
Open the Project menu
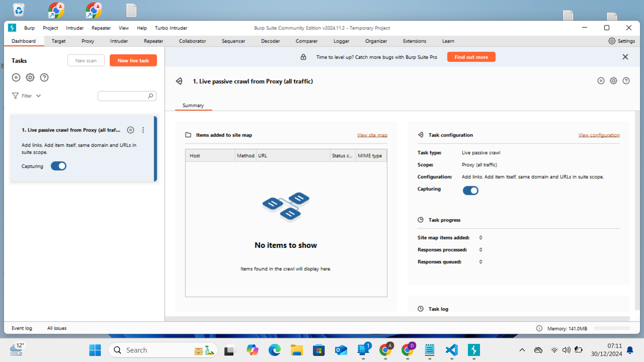[x=50, y=28]
